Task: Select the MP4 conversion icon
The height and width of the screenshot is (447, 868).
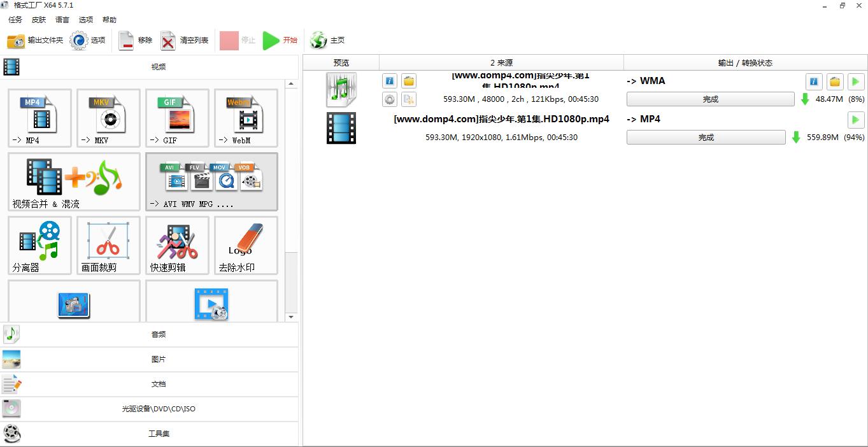Action: tap(39, 118)
